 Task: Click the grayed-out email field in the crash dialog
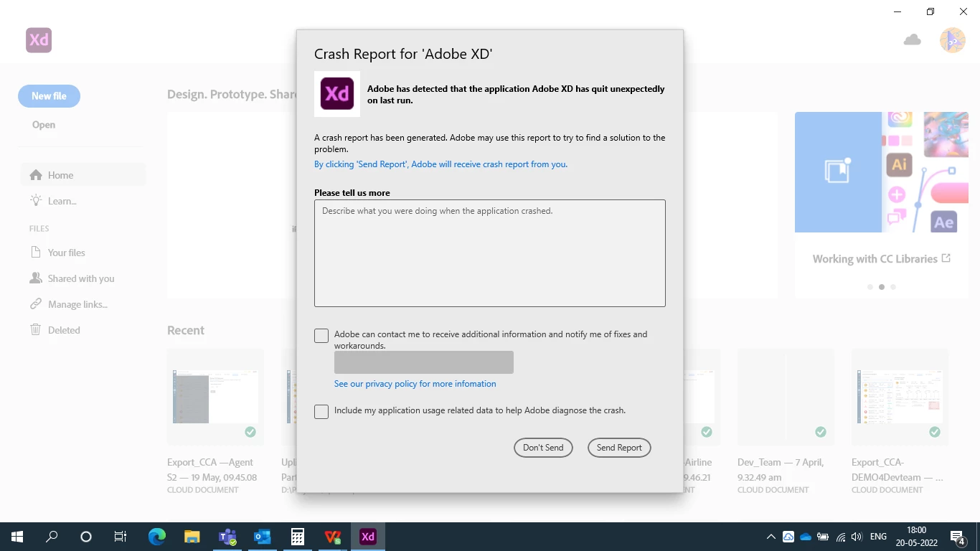424,362
